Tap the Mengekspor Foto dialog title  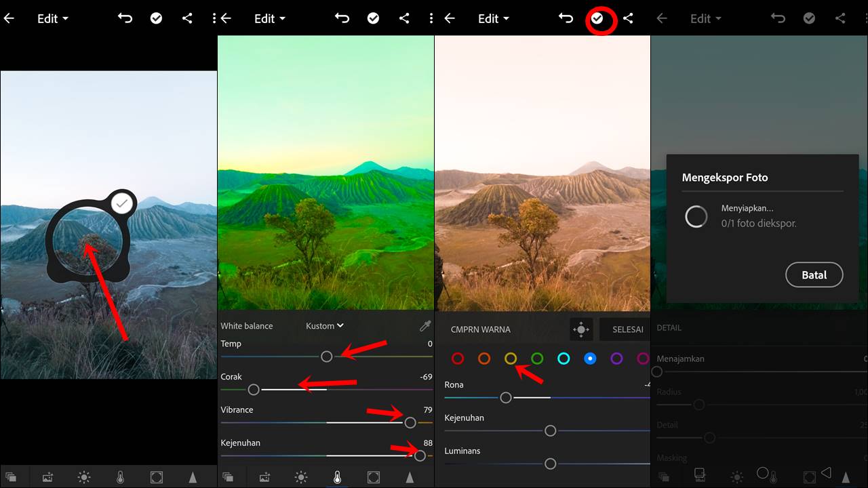[725, 178]
